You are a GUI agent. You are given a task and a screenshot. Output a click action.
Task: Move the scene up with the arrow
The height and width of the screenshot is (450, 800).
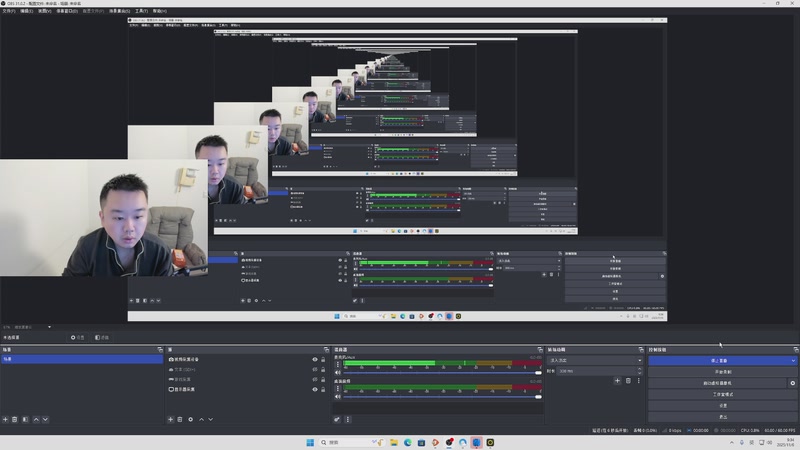coord(36,419)
